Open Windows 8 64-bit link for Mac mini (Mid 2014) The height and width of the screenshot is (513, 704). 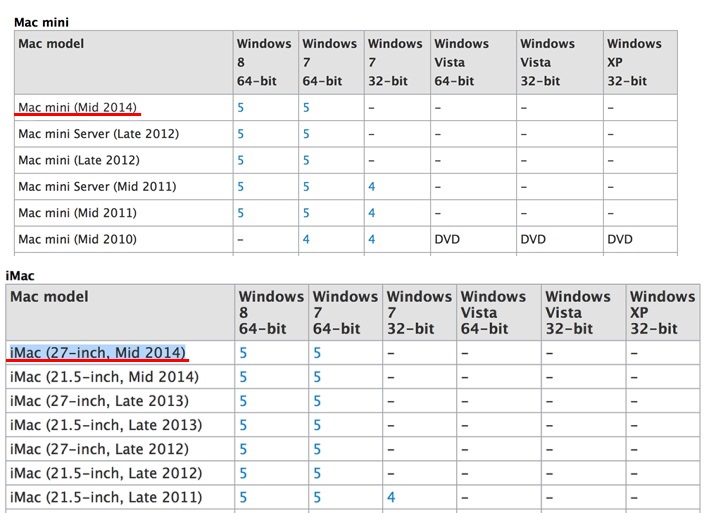click(x=241, y=108)
